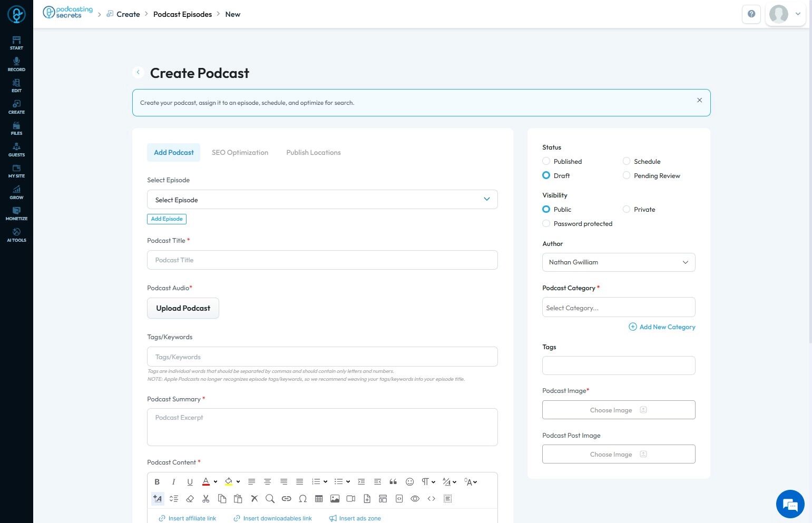This screenshot has width=812, height=523.
Task: Expand the Select Episode dropdown
Action: coord(322,200)
